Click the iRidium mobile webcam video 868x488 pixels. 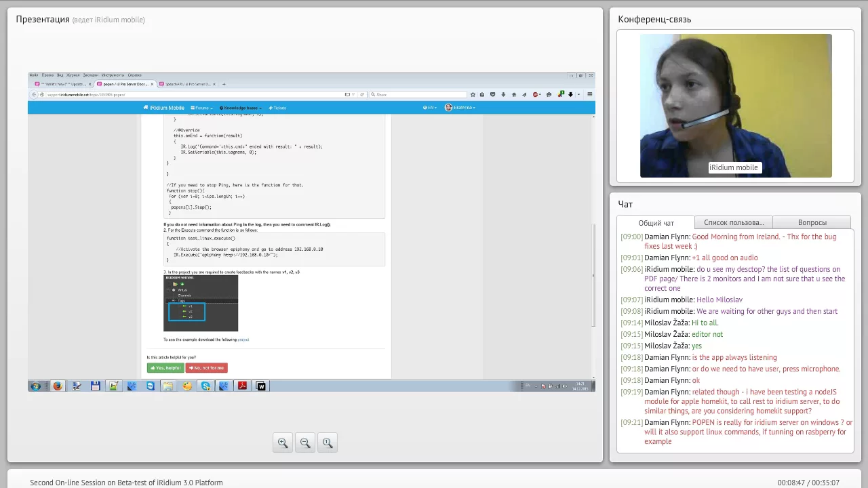coord(736,106)
